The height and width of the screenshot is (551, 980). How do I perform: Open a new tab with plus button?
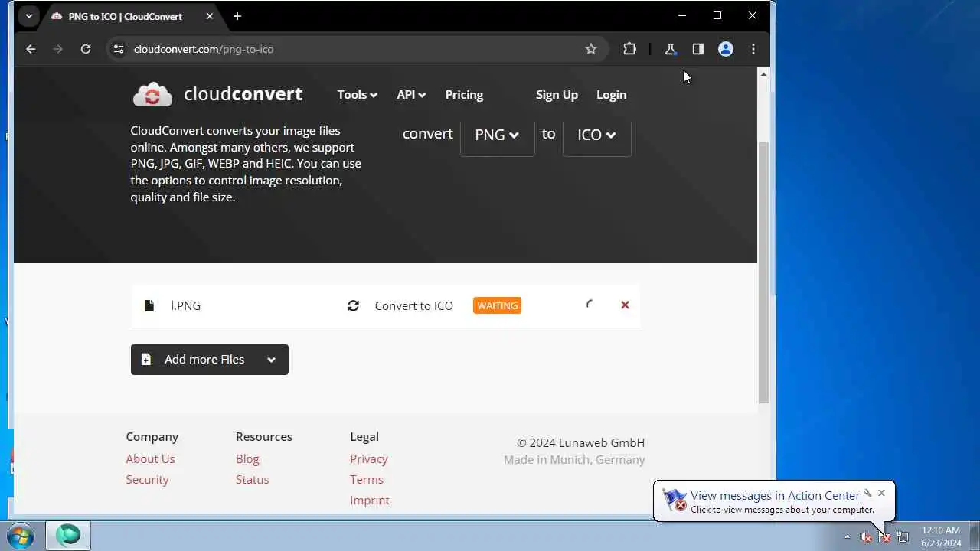click(x=237, y=16)
